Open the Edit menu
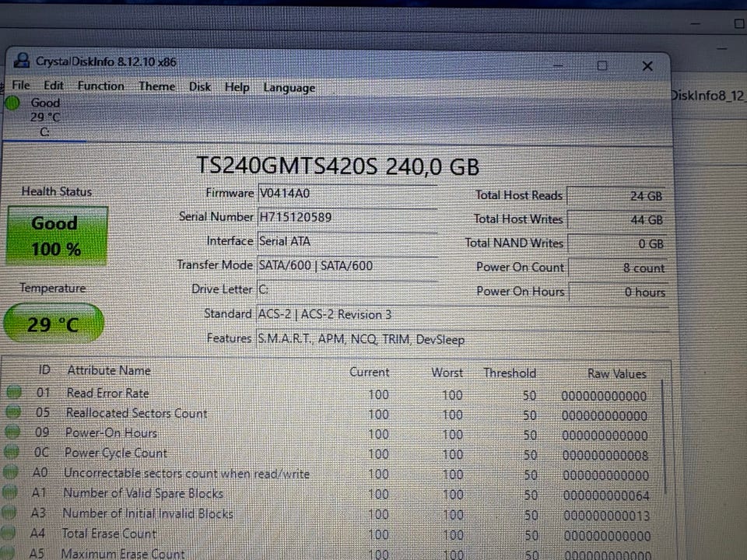Viewport: 747px width, 560px height. 54,86
